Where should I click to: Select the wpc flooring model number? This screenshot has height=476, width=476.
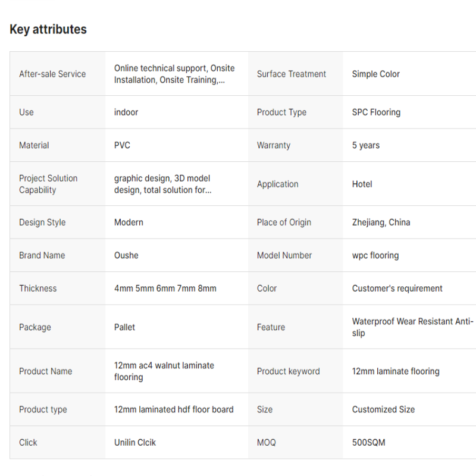(375, 255)
